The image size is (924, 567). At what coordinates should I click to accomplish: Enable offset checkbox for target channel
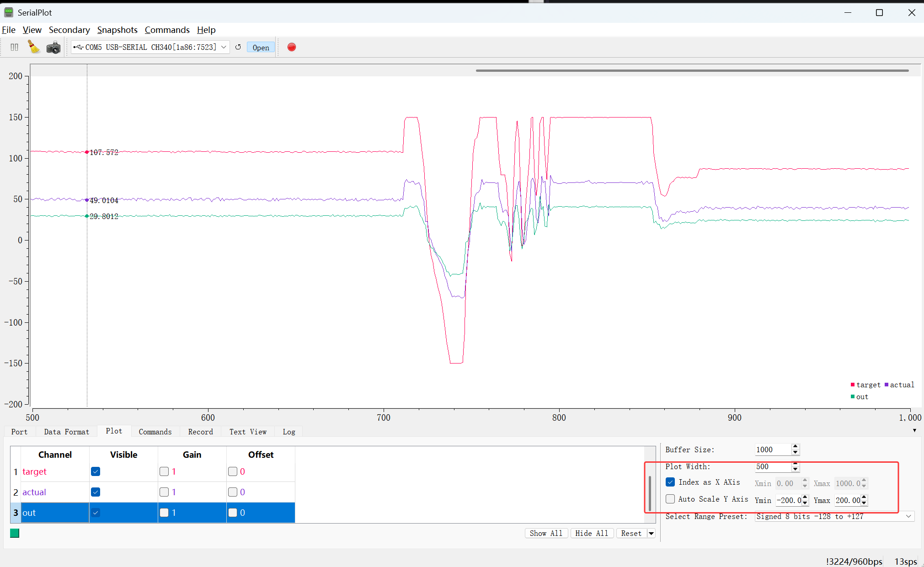point(233,471)
